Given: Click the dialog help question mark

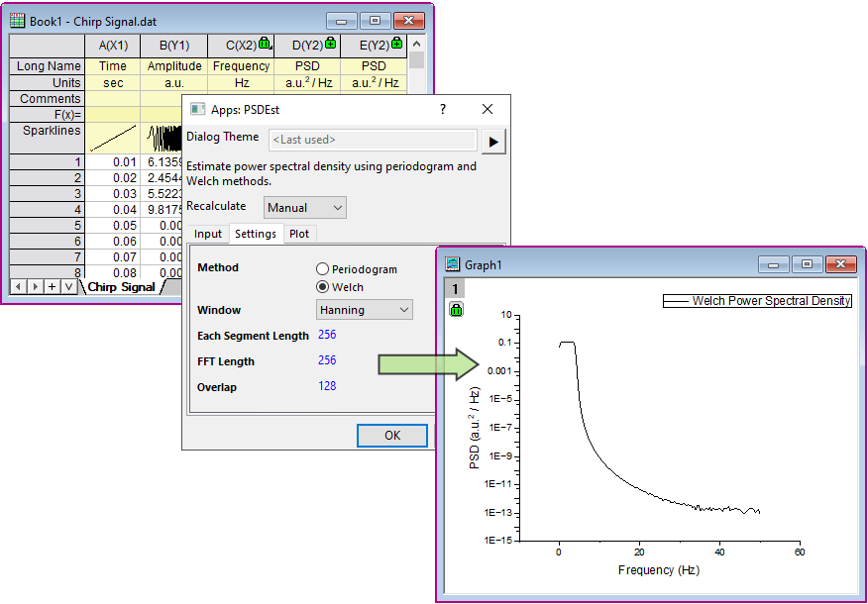Looking at the screenshot, I should point(443,109).
